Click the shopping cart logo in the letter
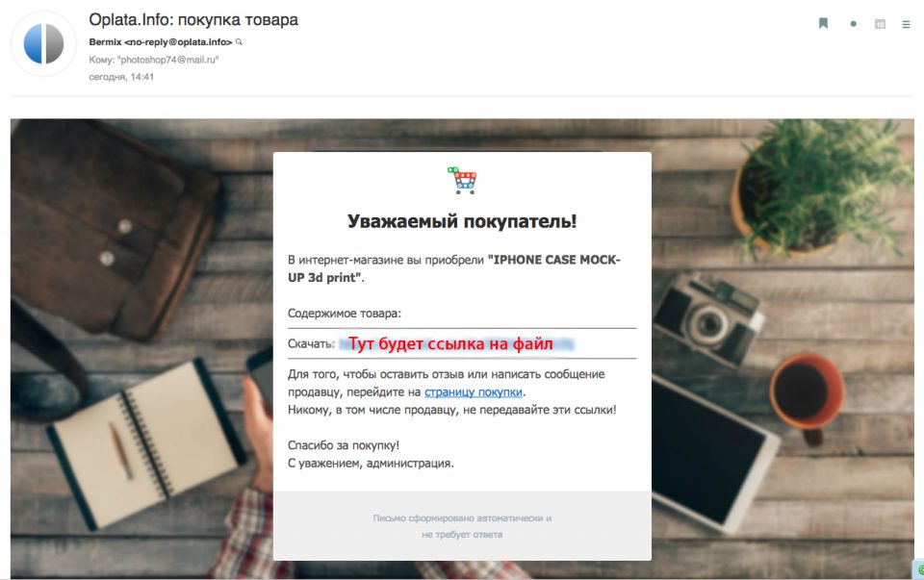 pyautogui.click(x=463, y=180)
